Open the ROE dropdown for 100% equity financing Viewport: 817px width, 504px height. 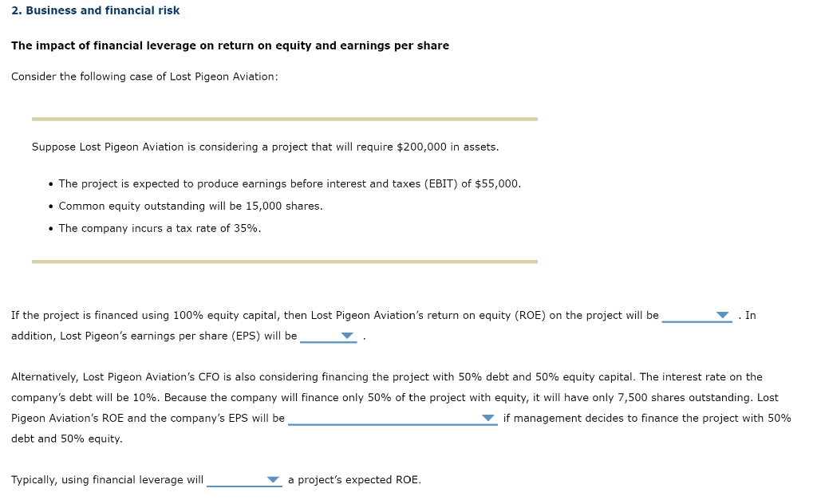pyautogui.click(x=724, y=315)
